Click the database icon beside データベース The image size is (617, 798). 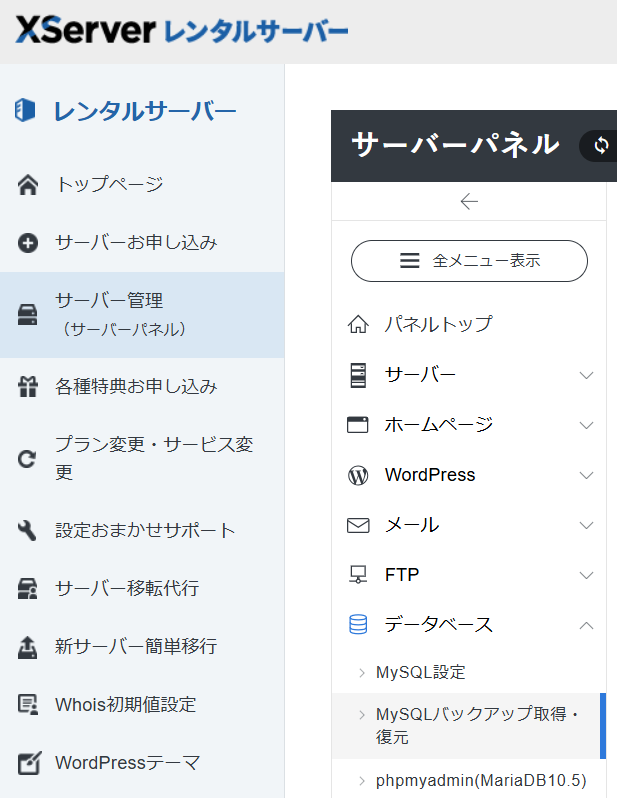[358, 625]
